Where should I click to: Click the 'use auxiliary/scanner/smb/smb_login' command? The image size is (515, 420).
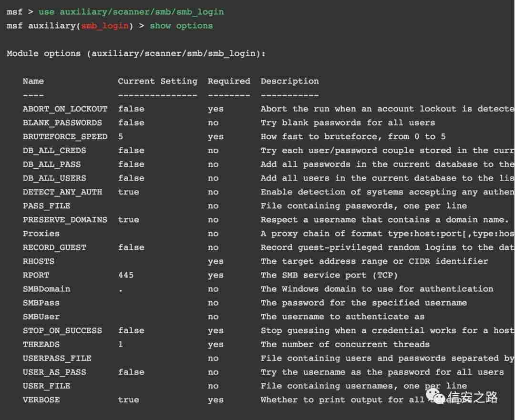131,12
